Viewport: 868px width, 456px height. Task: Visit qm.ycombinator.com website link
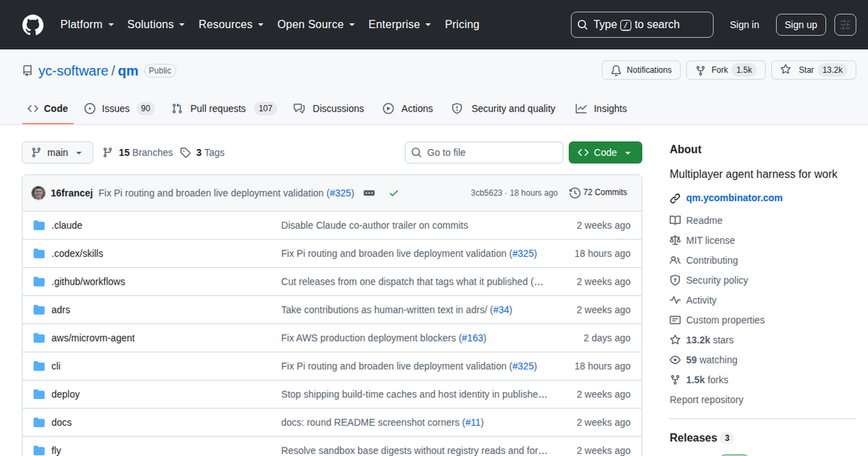[734, 198]
